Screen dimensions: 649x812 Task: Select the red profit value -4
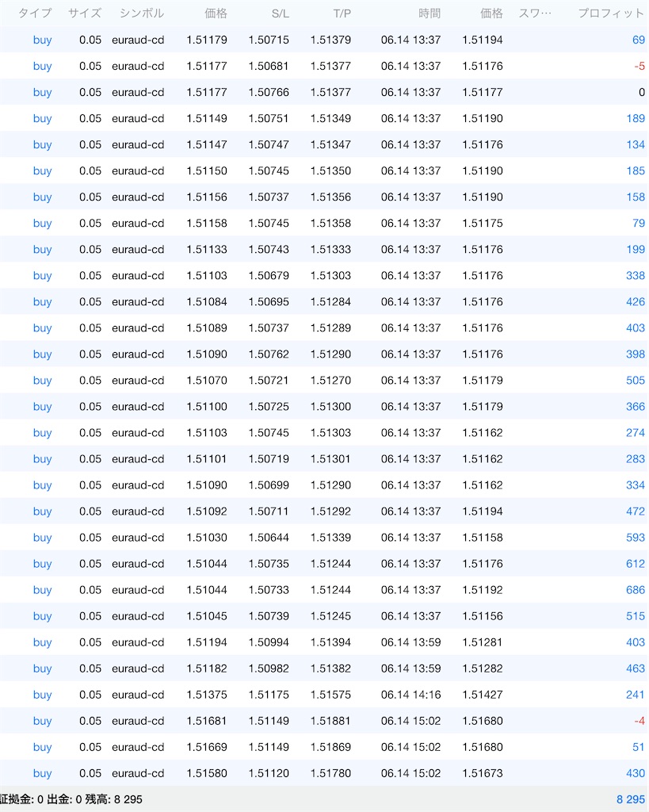pos(639,722)
